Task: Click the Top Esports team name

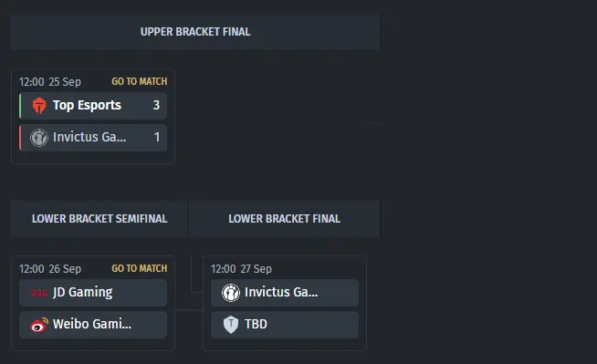Action: click(x=87, y=105)
